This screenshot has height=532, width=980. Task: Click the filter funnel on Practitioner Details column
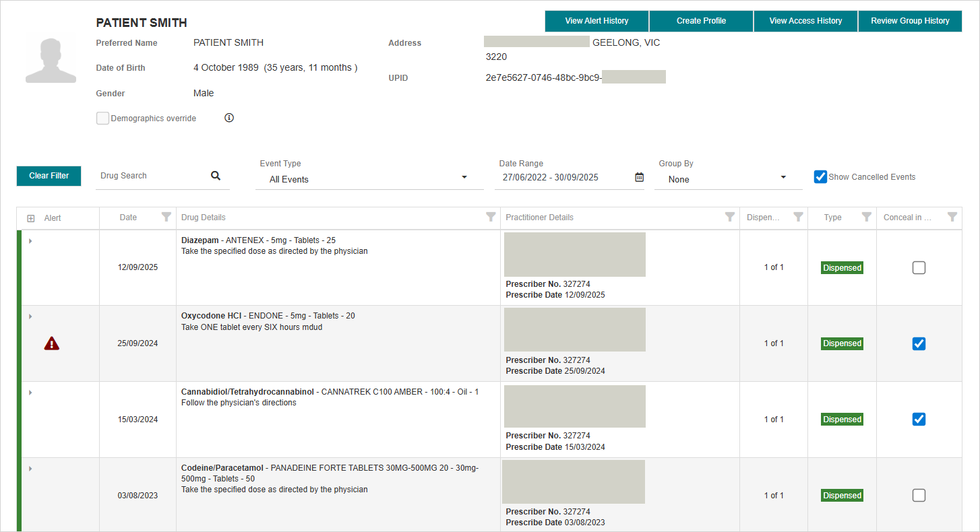(730, 217)
